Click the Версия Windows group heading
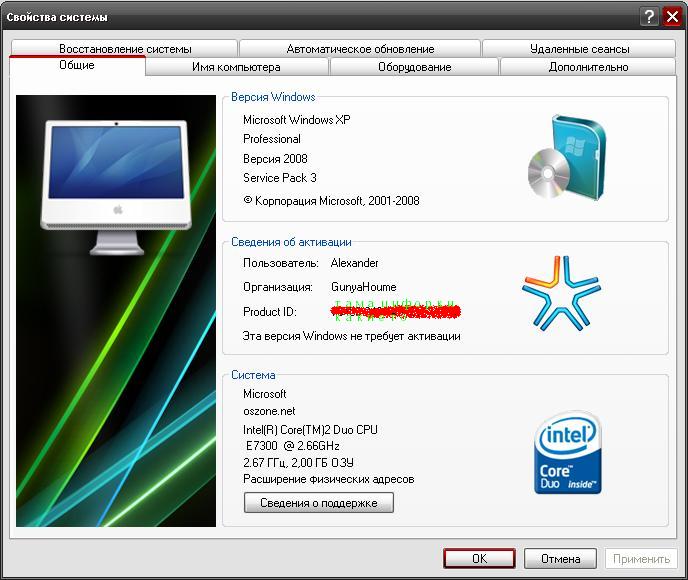The image size is (688, 580). (273, 97)
